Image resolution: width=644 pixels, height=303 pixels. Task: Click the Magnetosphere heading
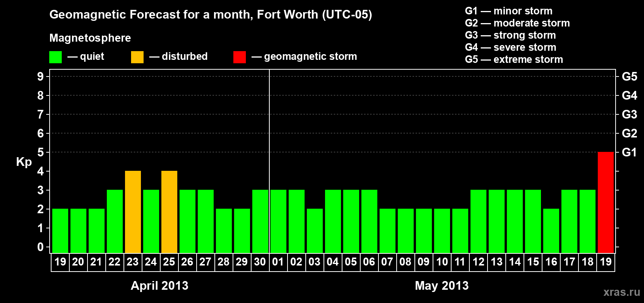point(90,38)
